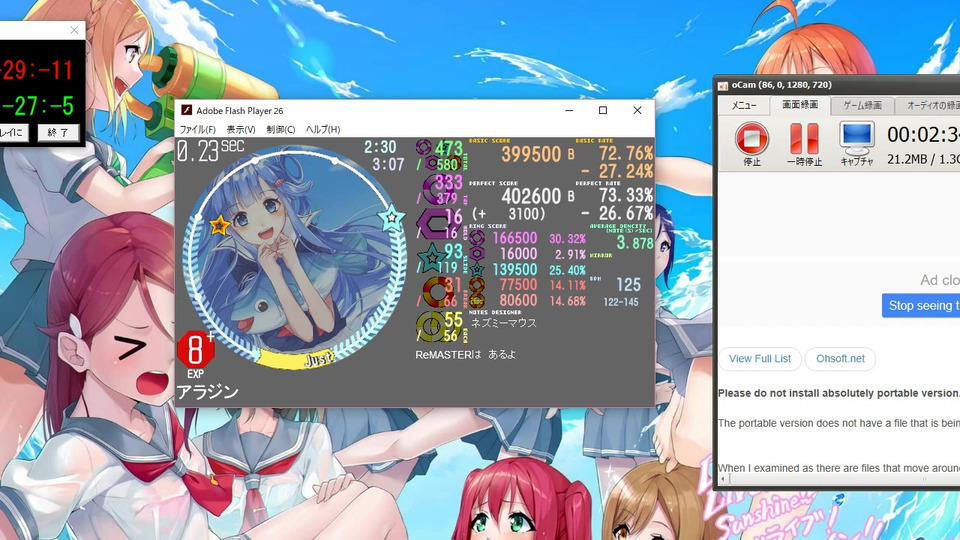Click the small star icon beside 139500
Image resolution: width=960 pixels, height=540 pixels.
tap(477, 269)
